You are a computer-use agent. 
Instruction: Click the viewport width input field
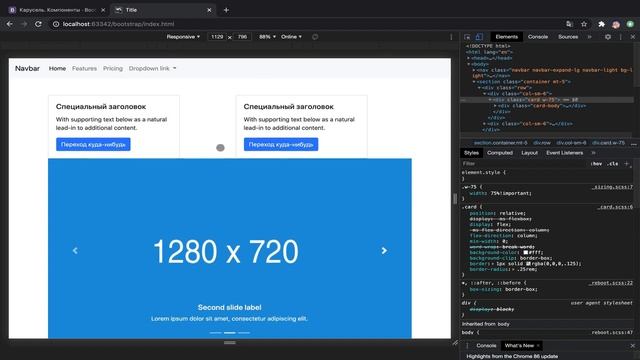pyautogui.click(x=217, y=37)
